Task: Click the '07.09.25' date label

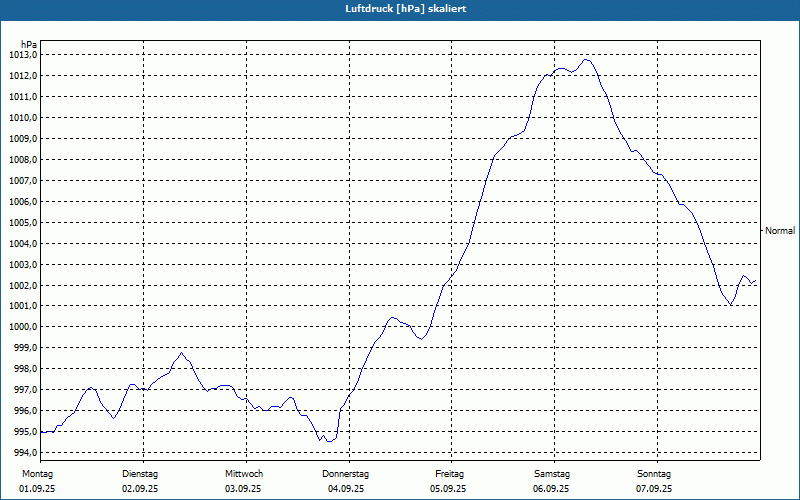Action: 654,489
